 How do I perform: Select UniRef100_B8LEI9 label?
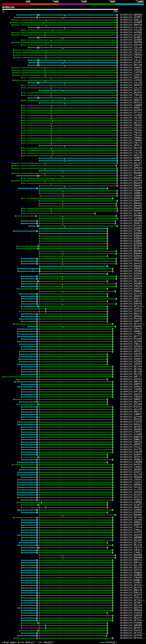coord(131,314)
